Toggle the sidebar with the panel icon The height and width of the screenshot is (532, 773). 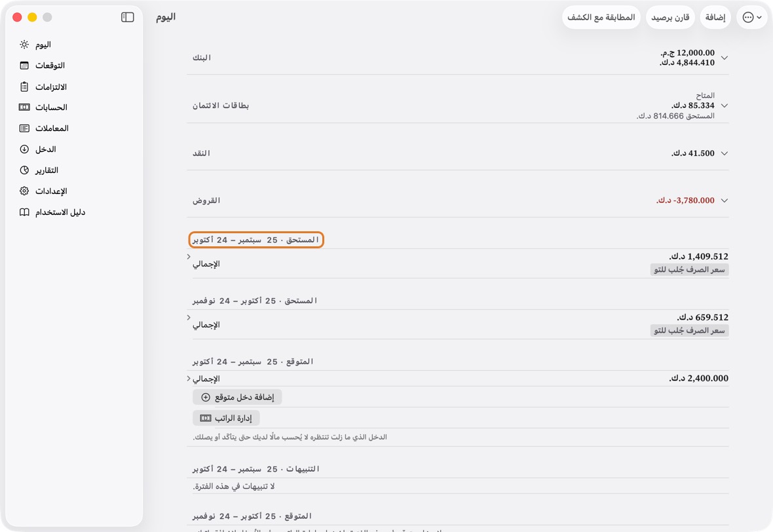128,17
